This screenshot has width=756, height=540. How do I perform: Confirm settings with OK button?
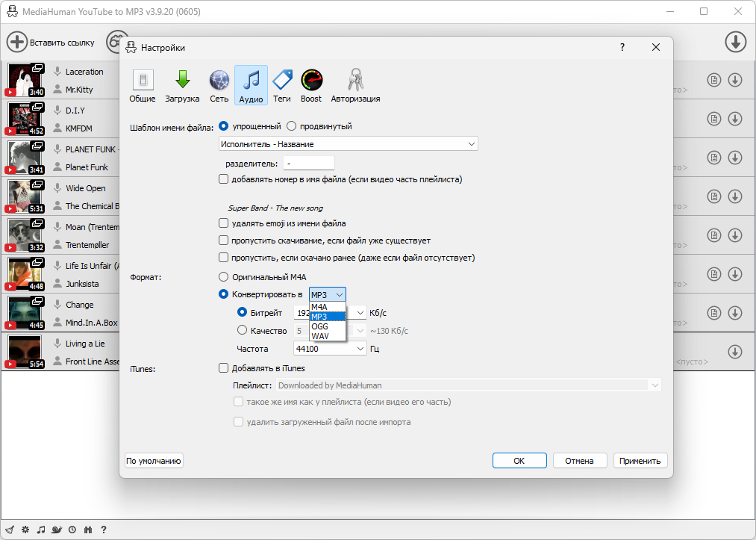pos(519,460)
